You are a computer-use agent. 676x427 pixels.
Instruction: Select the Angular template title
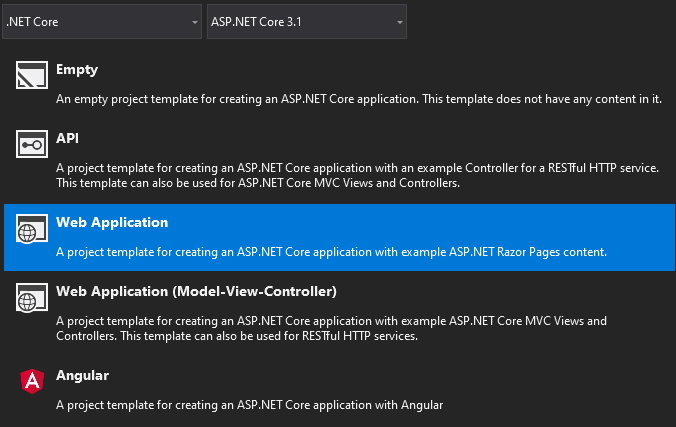(82, 376)
